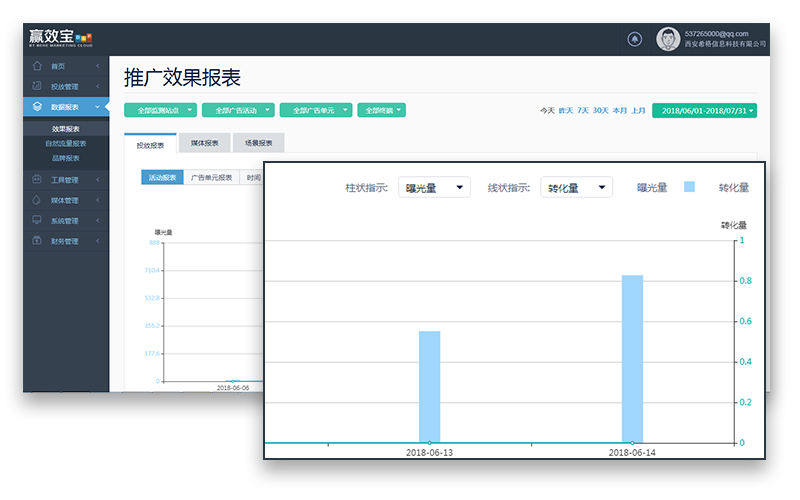Click the 工具管理 toolbox icon

[x=37, y=180]
